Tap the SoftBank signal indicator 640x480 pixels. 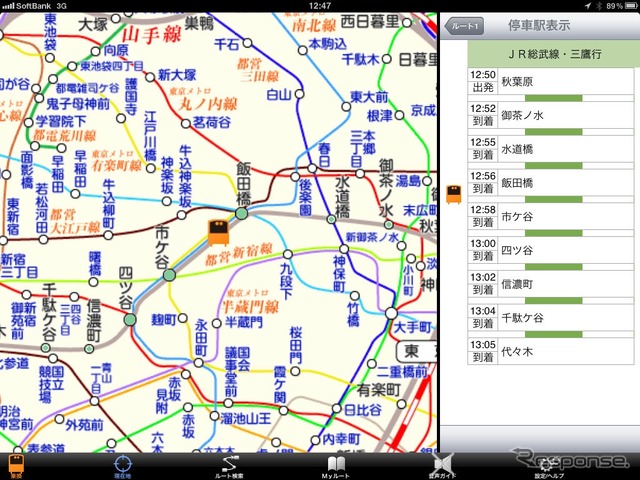tap(27, 6)
